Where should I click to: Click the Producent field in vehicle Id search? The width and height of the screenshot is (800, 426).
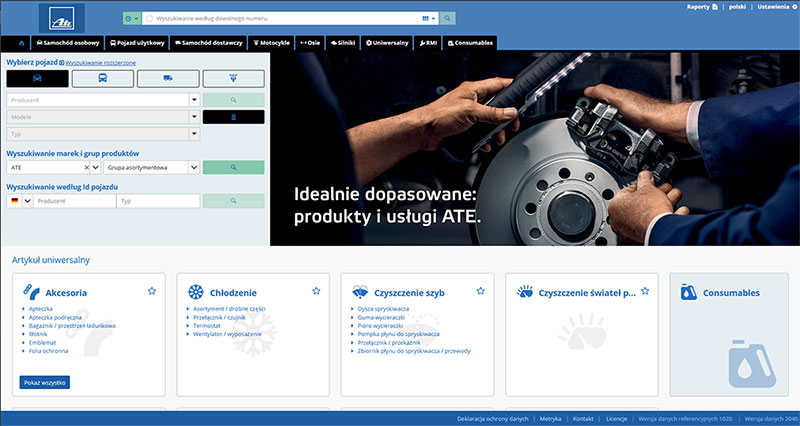pyautogui.click(x=74, y=201)
